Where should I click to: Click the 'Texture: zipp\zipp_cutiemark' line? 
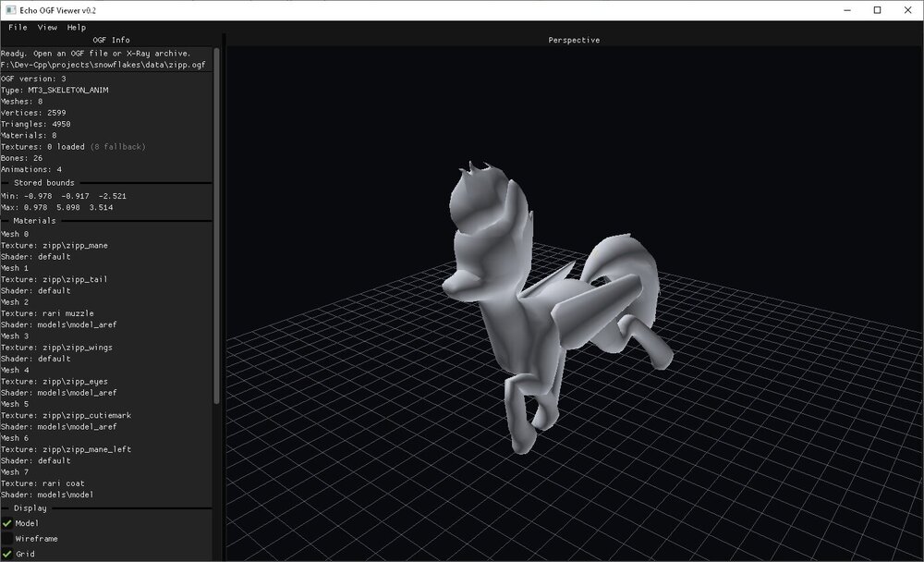click(x=66, y=415)
